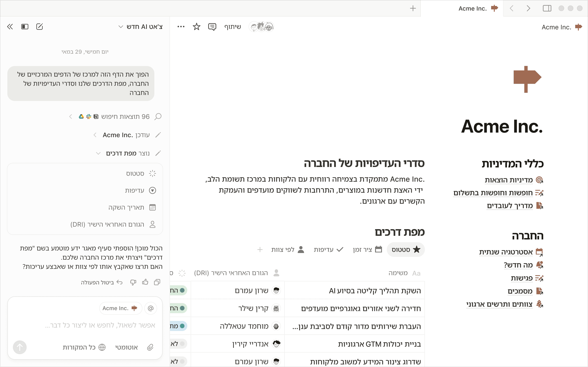The height and width of the screenshot is (367, 588).
Task: Open the מדיניות הוצאות page link
Action: (509, 180)
